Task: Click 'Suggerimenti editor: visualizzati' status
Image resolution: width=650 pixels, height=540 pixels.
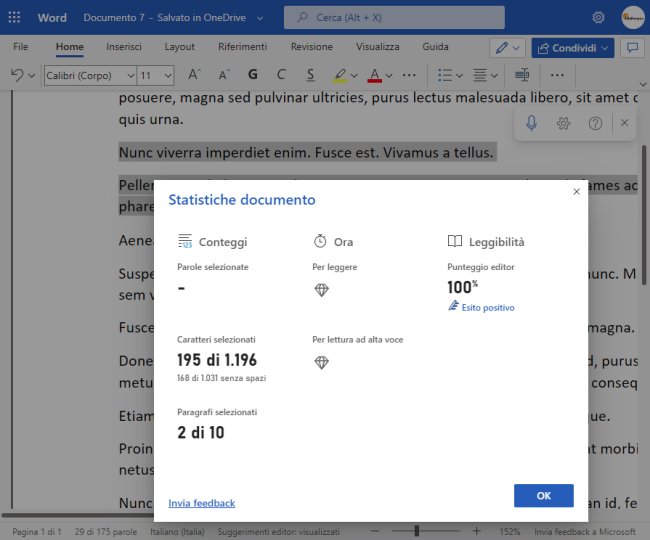Action: point(278,531)
